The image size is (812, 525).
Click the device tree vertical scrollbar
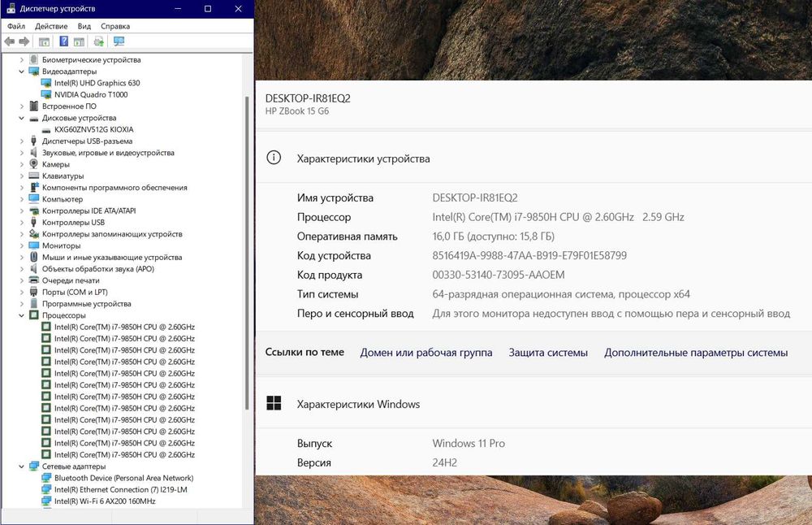[x=247, y=253]
